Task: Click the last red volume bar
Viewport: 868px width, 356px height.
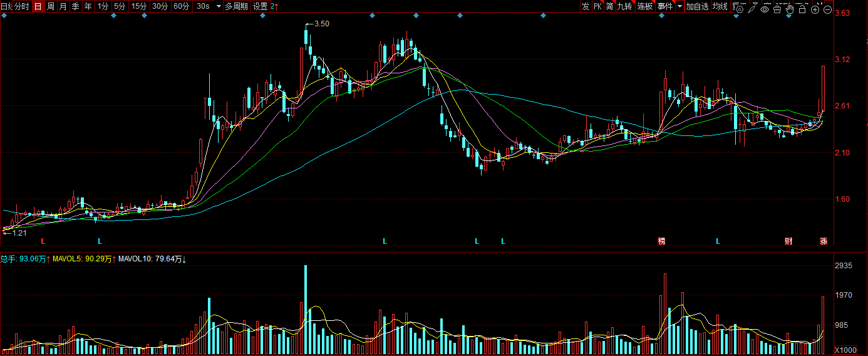Action: [x=823, y=326]
